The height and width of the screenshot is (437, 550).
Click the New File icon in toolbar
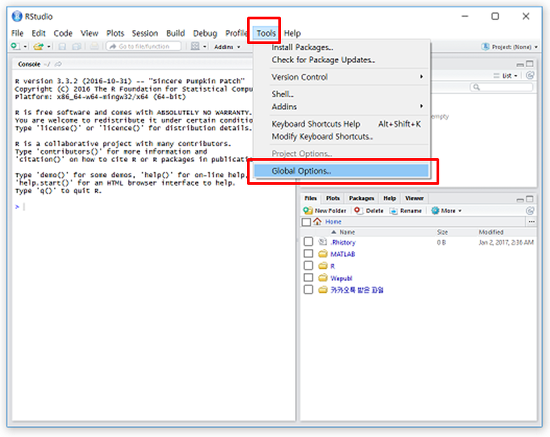[15, 46]
